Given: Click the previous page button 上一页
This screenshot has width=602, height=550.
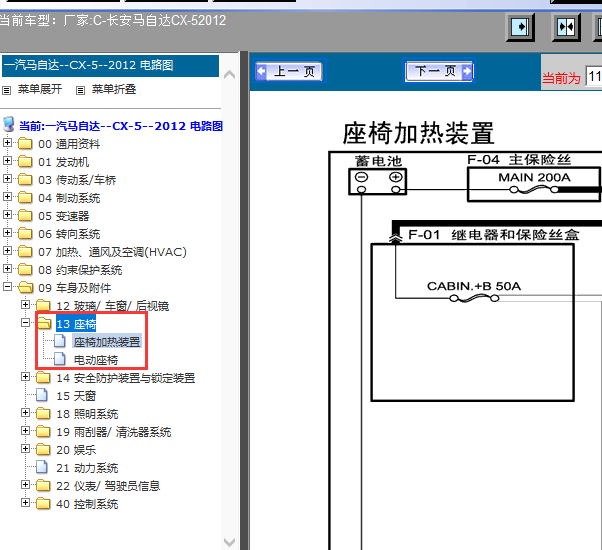Looking at the screenshot, I should click(288, 71).
